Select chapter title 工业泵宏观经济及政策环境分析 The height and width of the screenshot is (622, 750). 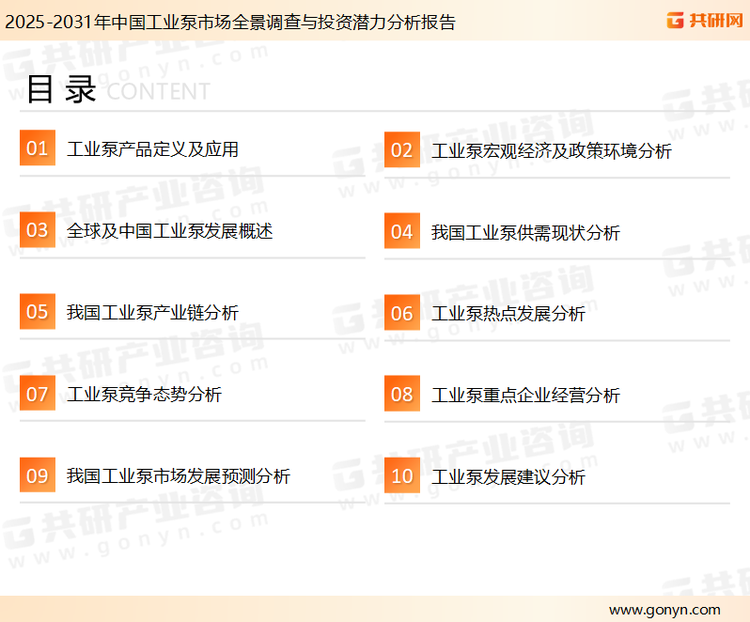point(551,151)
